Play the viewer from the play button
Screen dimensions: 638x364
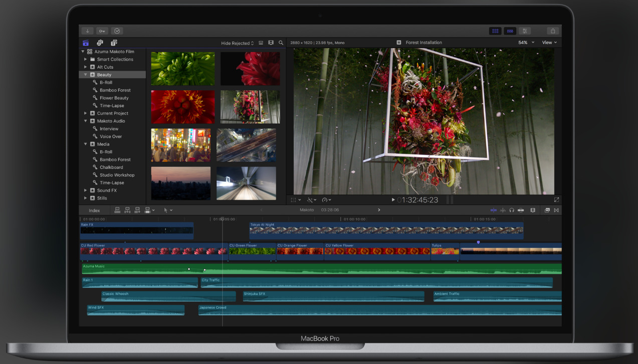(393, 200)
